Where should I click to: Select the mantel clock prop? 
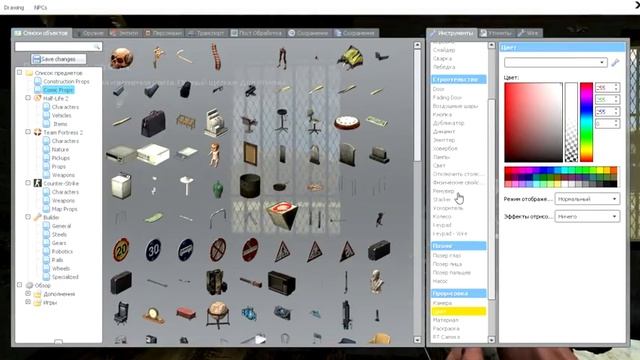pos(153,316)
